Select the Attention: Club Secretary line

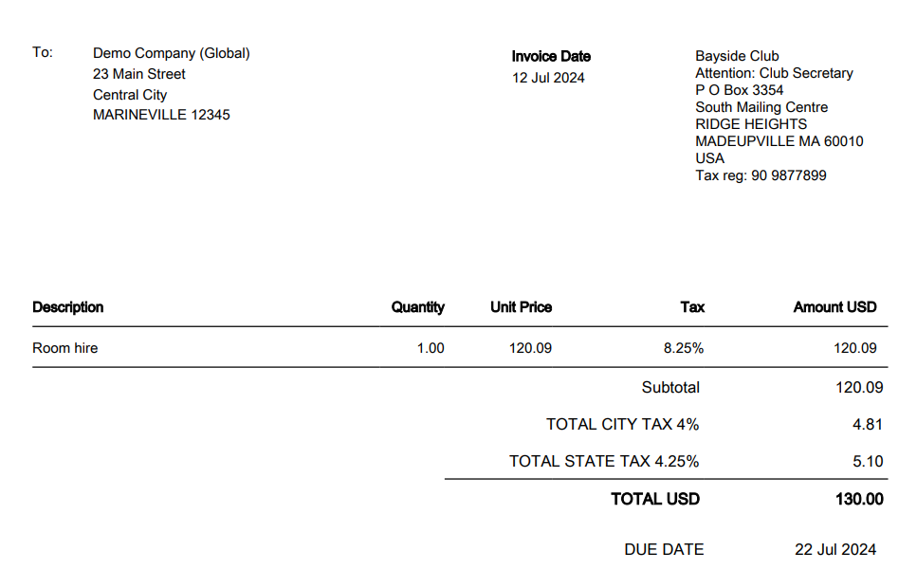point(774,73)
